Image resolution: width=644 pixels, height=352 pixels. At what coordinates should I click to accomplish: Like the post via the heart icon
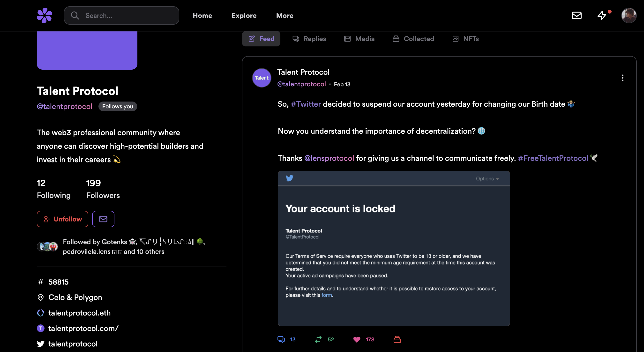(357, 339)
